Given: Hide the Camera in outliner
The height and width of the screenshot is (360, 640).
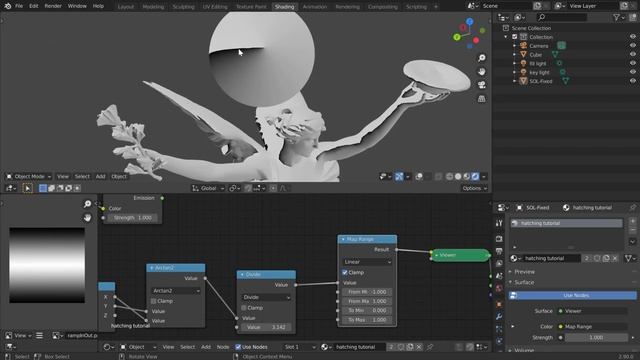Looking at the screenshot, I should coord(633,46).
